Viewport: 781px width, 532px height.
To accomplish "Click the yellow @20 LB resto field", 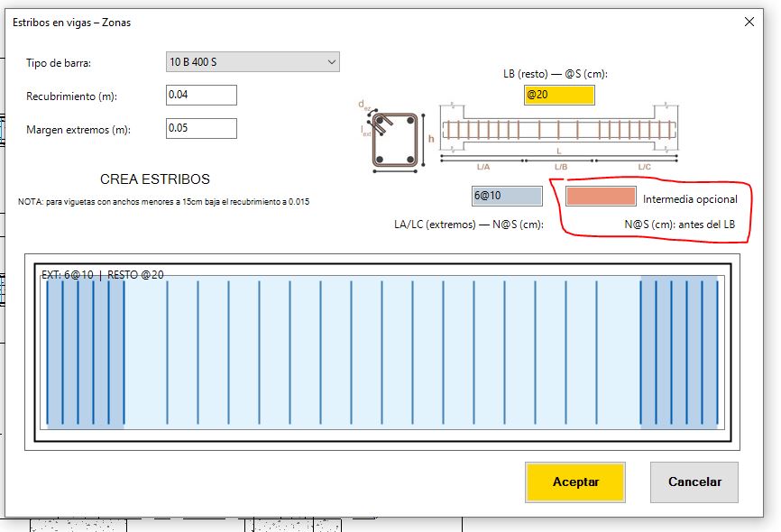I will click(559, 95).
